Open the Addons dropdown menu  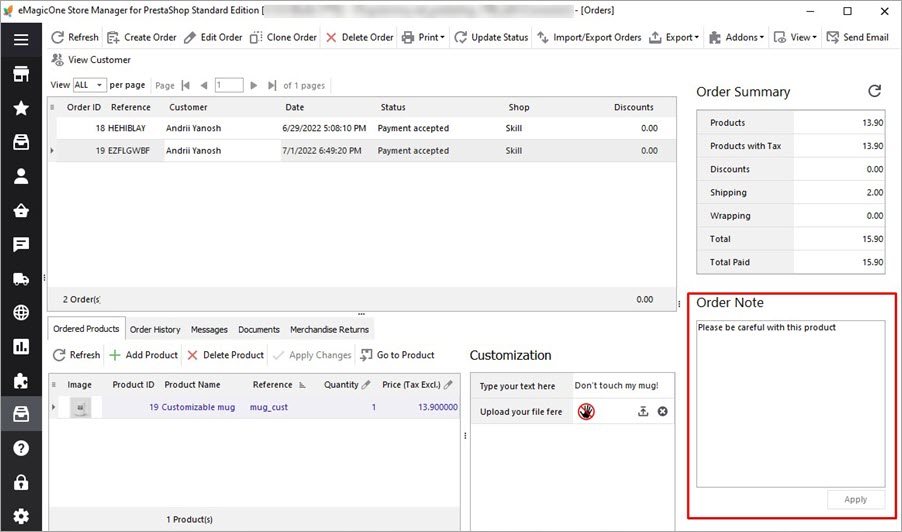pyautogui.click(x=737, y=37)
